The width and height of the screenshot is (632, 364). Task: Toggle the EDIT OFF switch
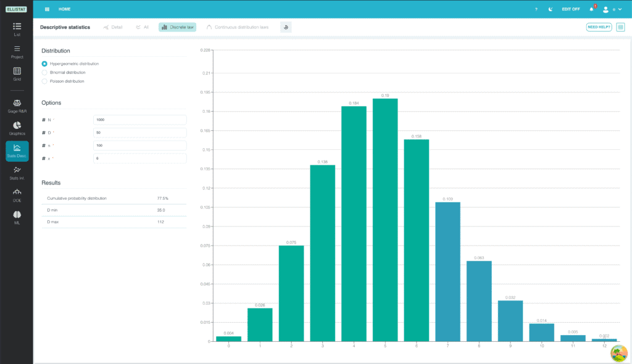[571, 9]
